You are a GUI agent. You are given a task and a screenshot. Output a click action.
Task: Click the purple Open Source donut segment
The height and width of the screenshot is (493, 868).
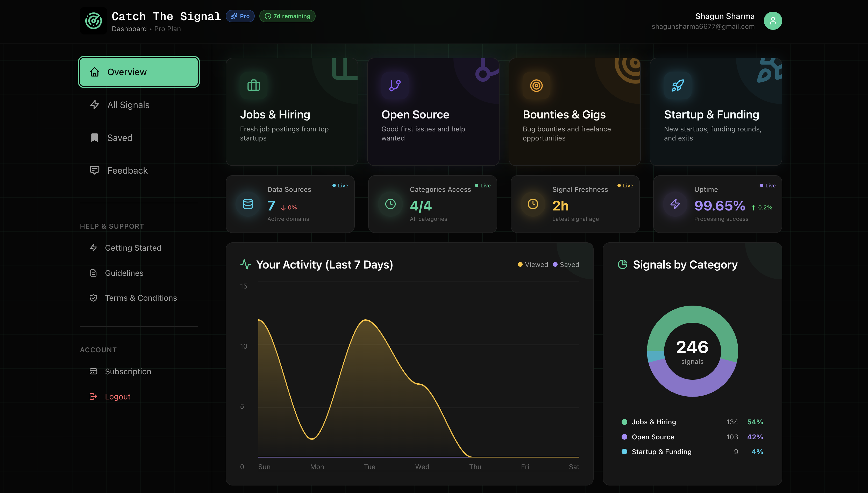692,388
